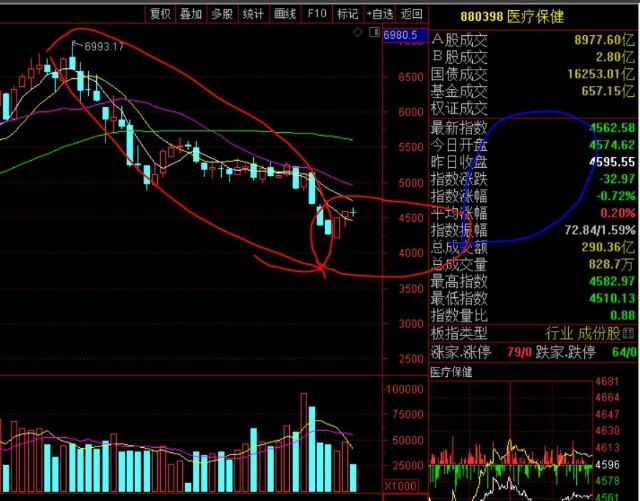This screenshot has height=501, width=640.
Task: Click the small list icon beside 成份股
Action: (628, 332)
